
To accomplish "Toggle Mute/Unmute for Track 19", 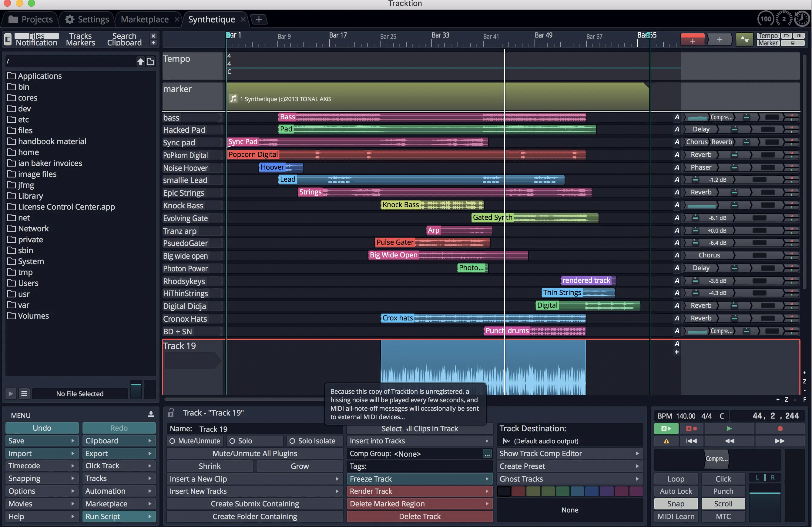I will [196, 441].
